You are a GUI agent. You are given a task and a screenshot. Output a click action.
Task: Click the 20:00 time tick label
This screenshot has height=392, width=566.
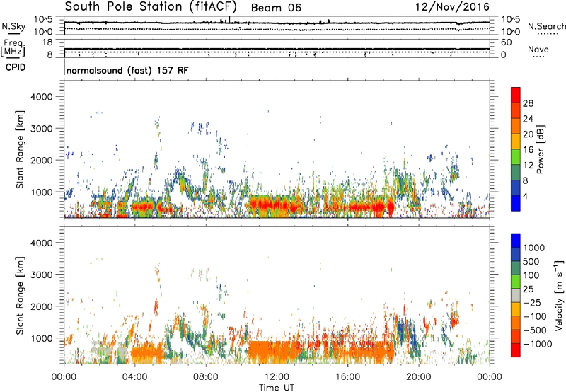pyautogui.click(x=419, y=377)
